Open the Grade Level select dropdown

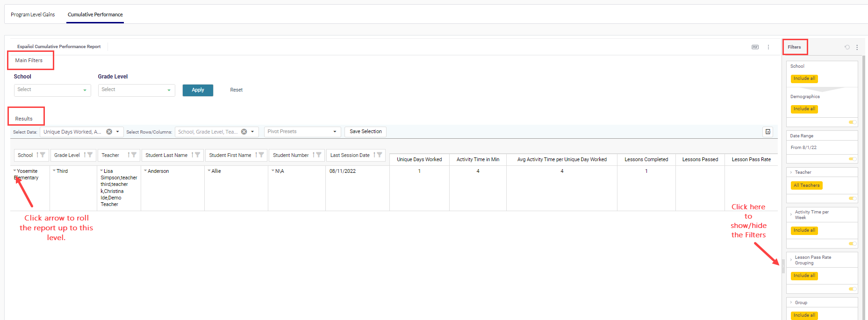pyautogui.click(x=136, y=90)
